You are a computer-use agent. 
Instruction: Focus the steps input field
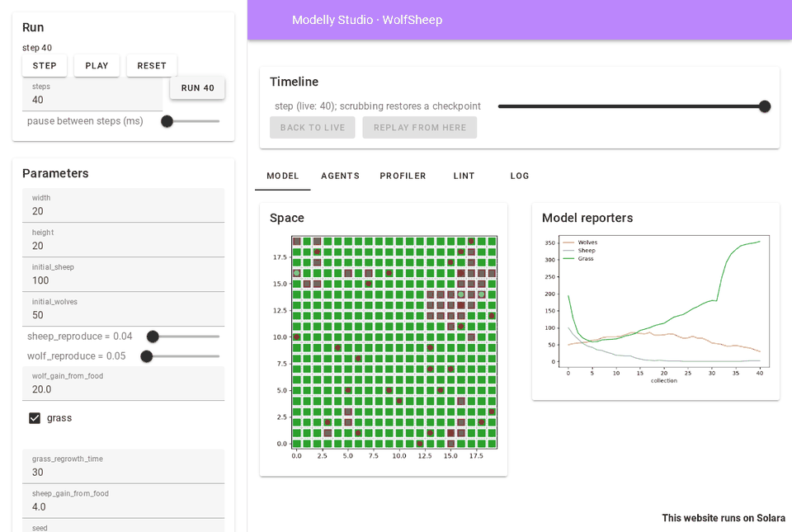[x=92, y=94]
